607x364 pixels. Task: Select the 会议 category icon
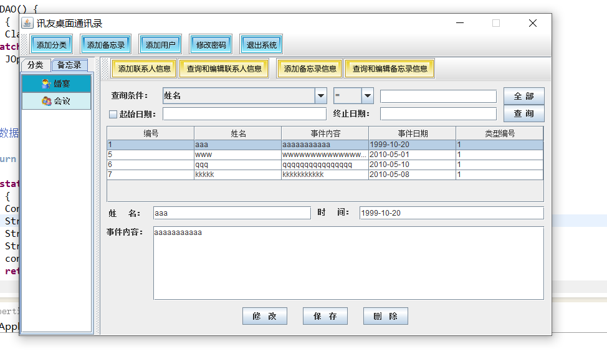(x=47, y=101)
